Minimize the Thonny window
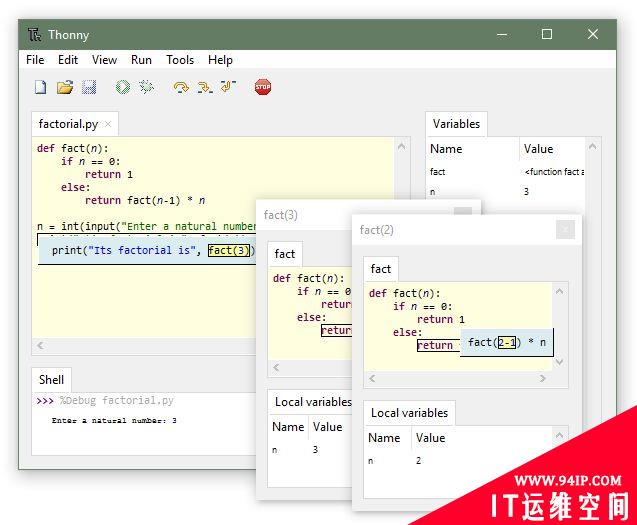 click(502, 35)
